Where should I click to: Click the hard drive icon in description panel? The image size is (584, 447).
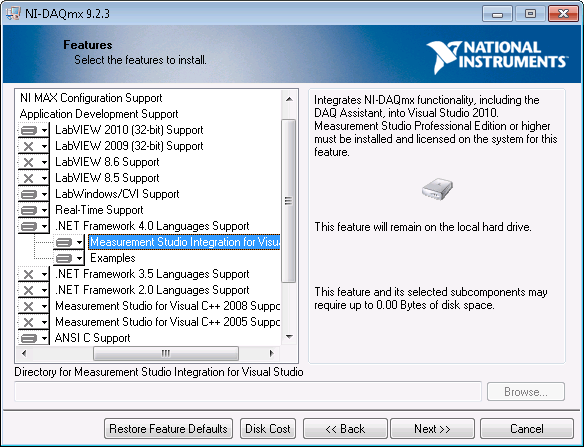[x=438, y=189]
